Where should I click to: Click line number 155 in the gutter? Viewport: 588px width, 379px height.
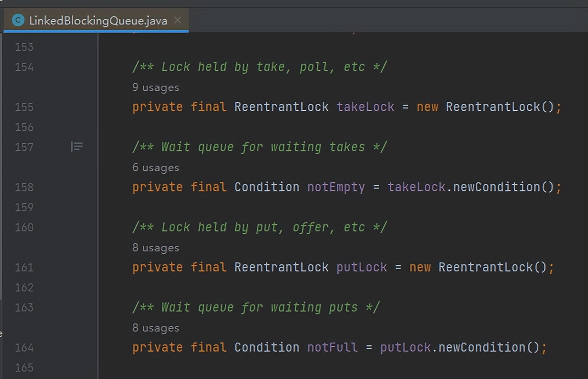[24, 107]
